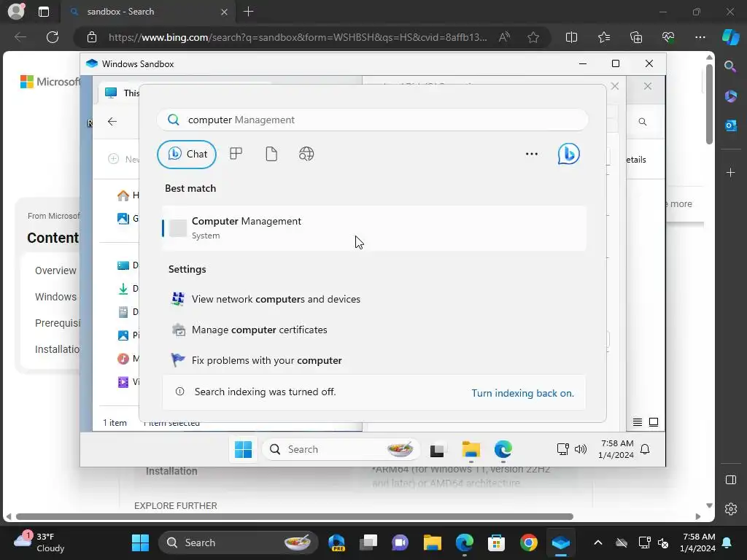Open Edge Settings and more menu

tap(700, 37)
